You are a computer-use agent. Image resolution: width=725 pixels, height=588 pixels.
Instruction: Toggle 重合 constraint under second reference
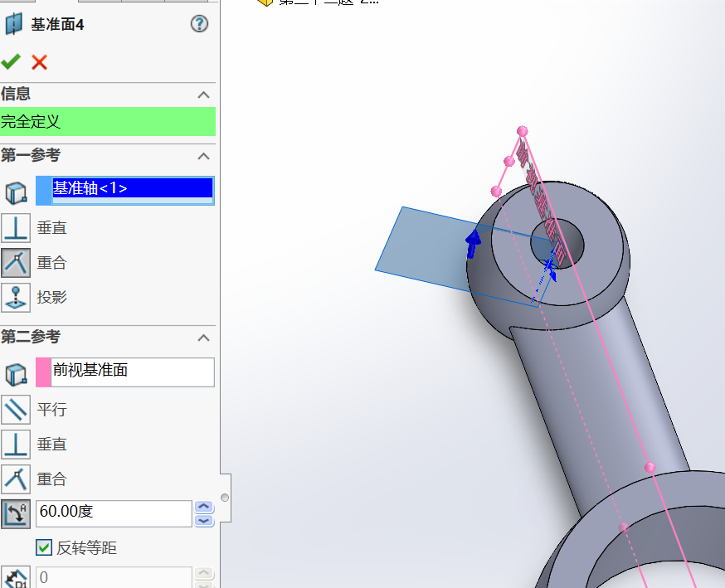(16, 479)
